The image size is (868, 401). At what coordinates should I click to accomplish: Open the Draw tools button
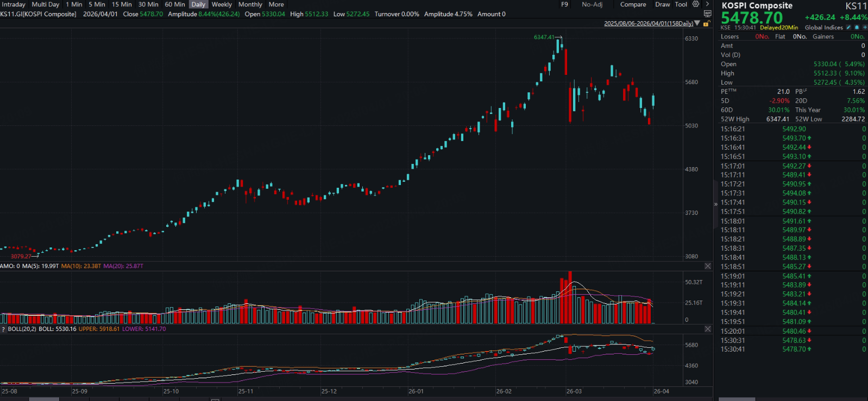662,4
